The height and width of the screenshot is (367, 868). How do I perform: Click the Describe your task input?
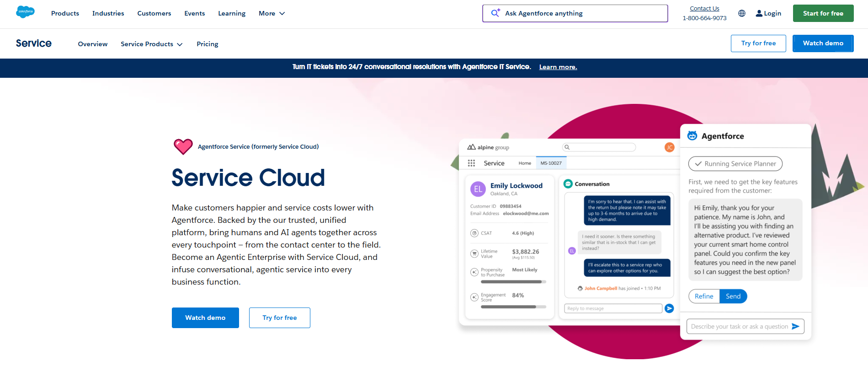[x=745, y=326]
